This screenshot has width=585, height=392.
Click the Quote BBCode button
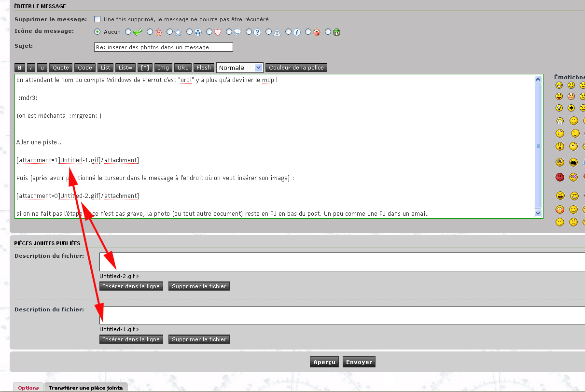coord(61,68)
